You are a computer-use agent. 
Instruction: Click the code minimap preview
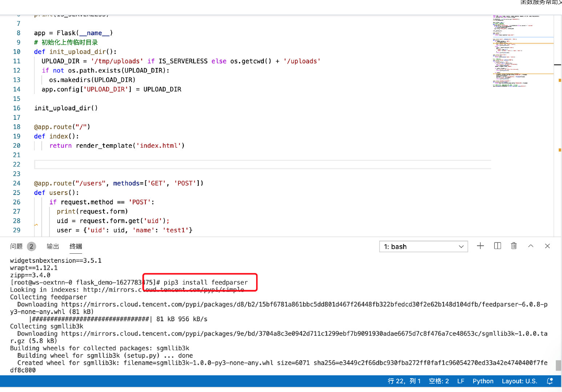pos(522,51)
